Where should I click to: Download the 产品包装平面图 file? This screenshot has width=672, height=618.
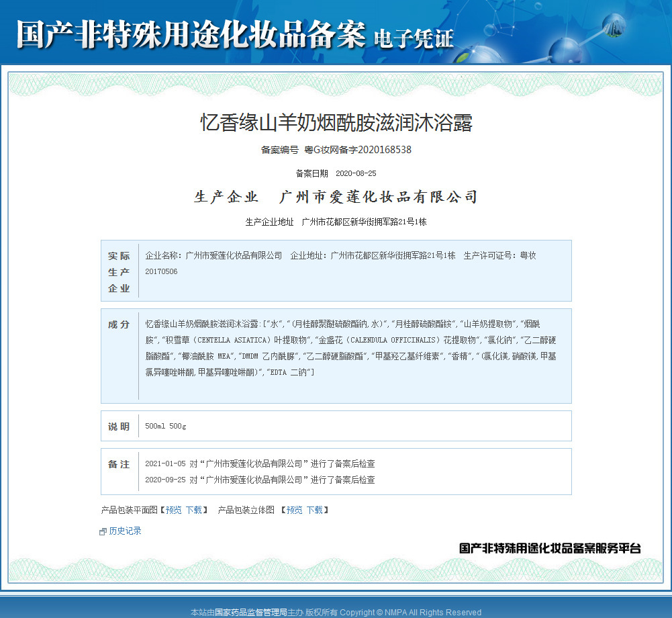click(x=194, y=510)
